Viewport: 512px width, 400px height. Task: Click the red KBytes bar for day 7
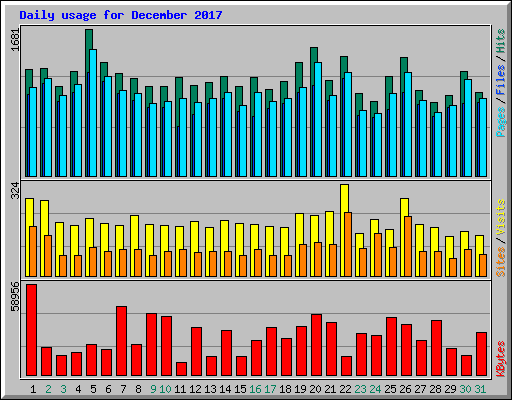(122, 341)
